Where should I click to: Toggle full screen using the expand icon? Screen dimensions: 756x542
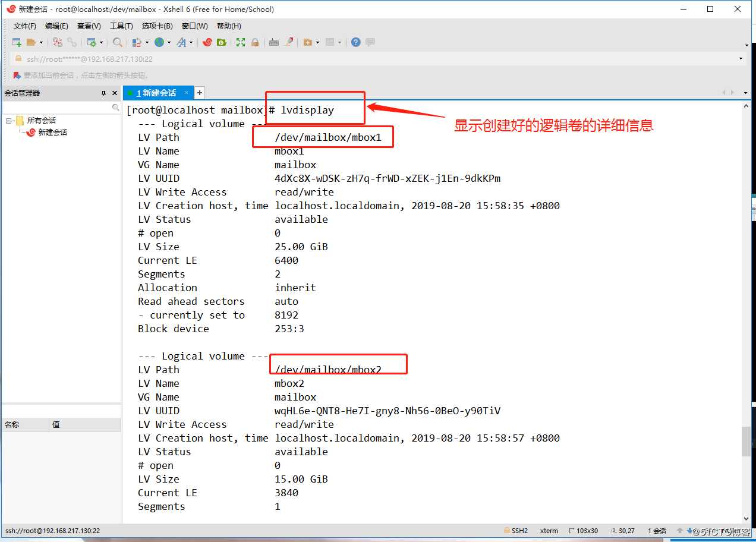pyautogui.click(x=240, y=42)
